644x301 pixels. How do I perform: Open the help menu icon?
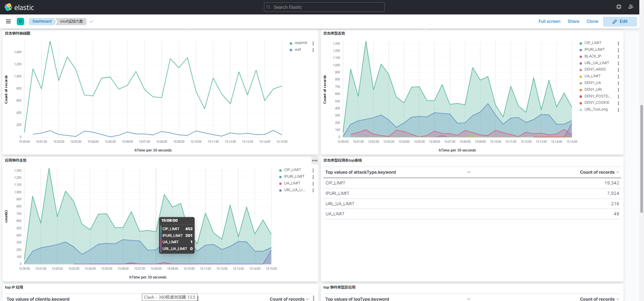point(619,7)
